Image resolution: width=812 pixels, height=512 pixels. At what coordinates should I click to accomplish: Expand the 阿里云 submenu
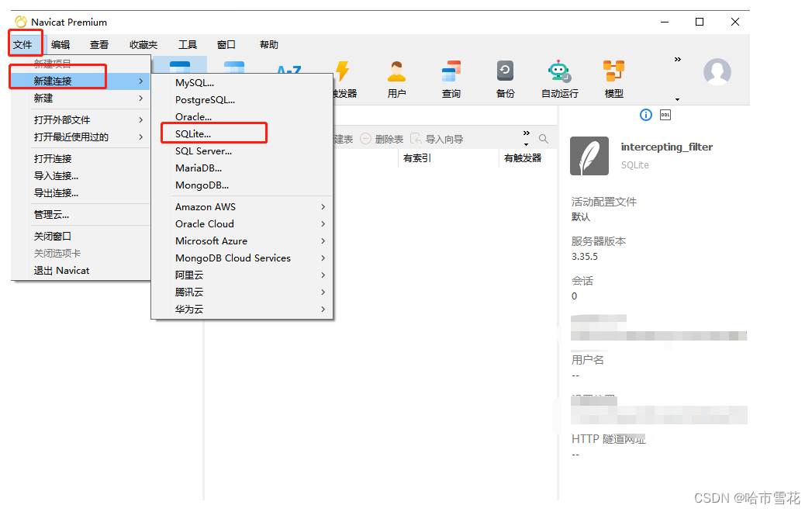323,275
